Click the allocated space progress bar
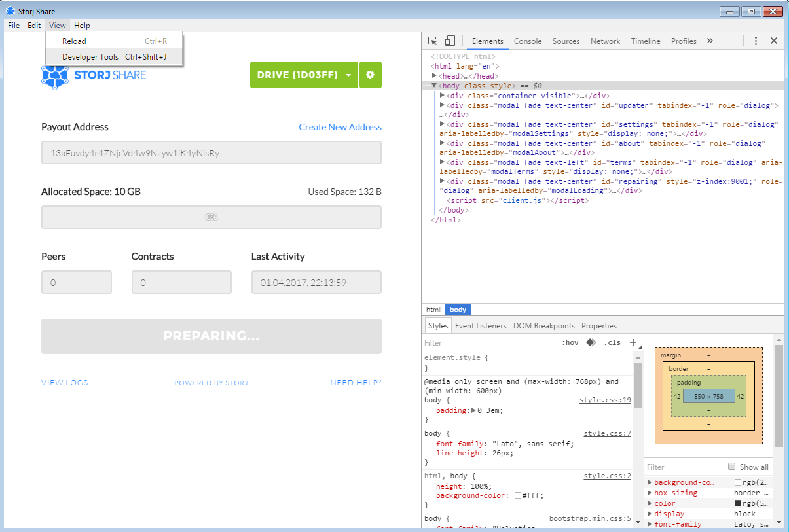Viewport: 789px width, 532px height. 211,217
